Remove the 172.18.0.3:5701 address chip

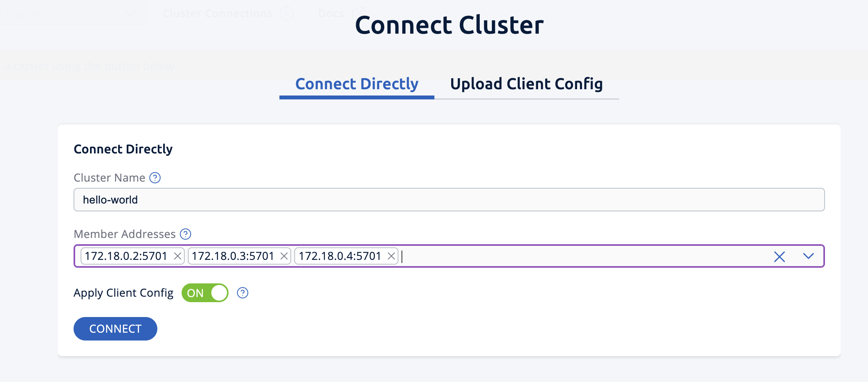click(285, 256)
